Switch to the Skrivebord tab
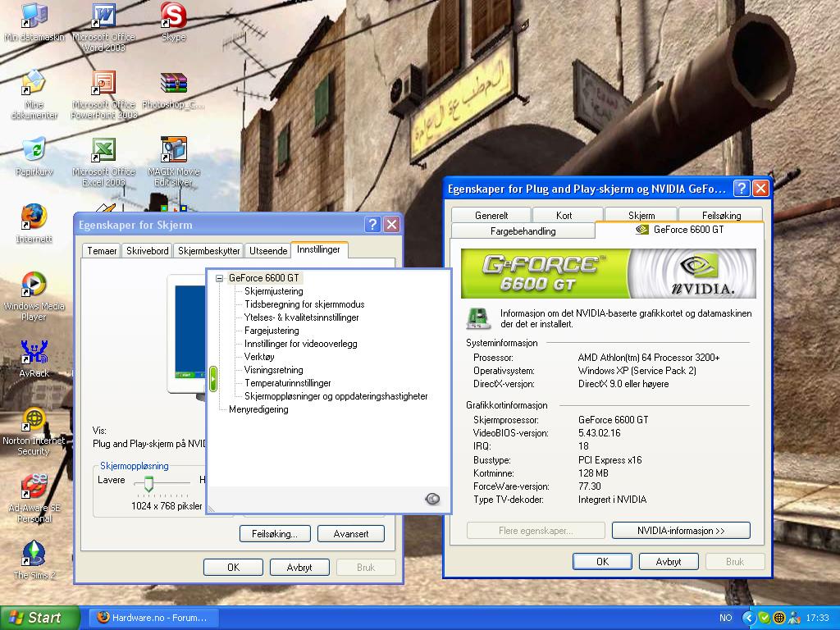This screenshot has height=630, width=840. 148,251
